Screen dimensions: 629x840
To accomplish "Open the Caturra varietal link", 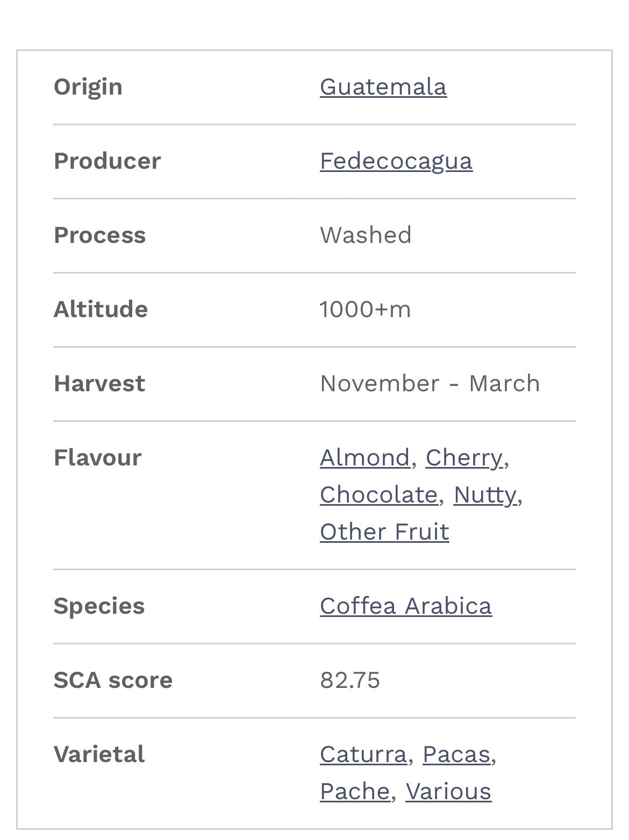I will pyautogui.click(x=363, y=754).
